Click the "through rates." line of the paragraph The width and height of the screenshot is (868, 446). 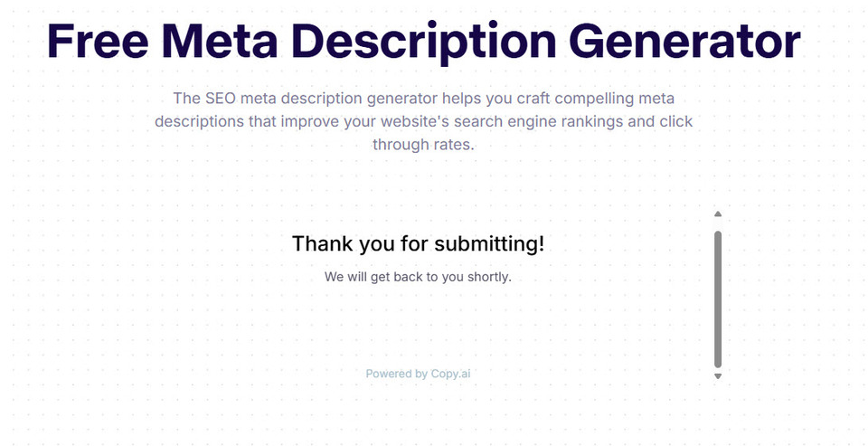[x=423, y=145]
